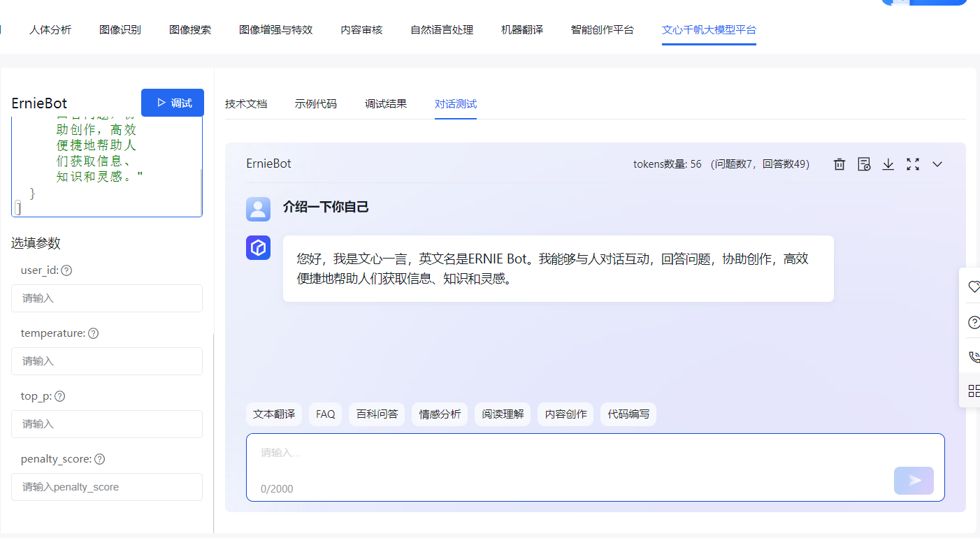The width and height of the screenshot is (980, 538).
Task: Open the 图像识别 navigation item
Action: (120, 30)
